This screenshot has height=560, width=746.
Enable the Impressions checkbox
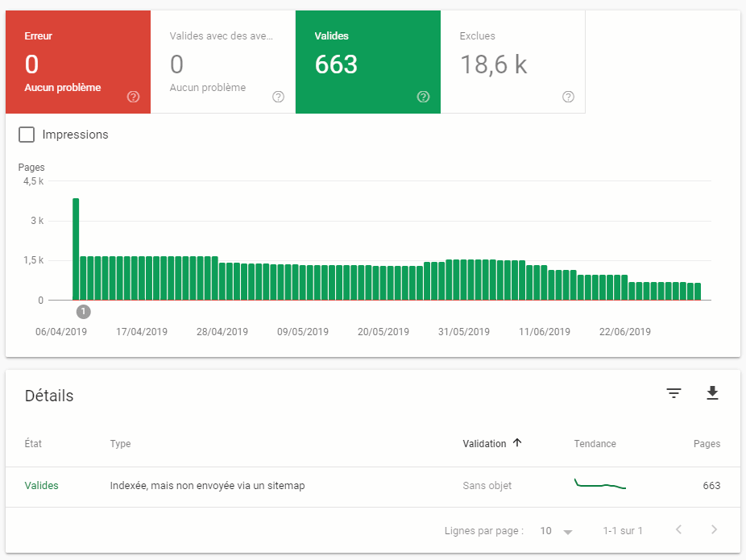[x=27, y=135]
